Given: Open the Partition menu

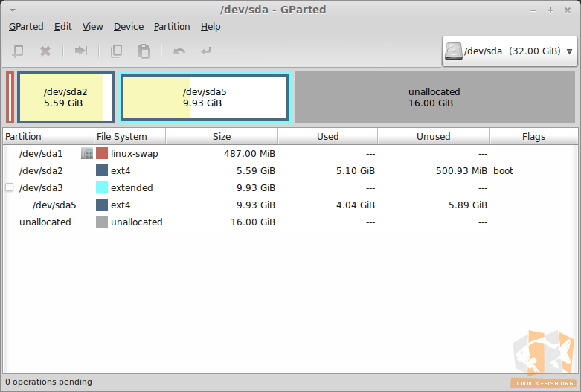Looking at the screenshot, I should [x=172, y=27].
